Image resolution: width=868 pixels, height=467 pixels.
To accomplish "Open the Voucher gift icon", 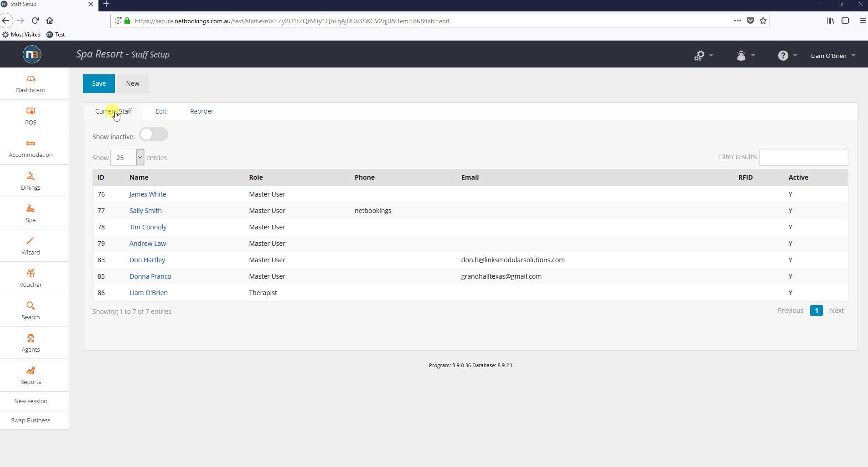I will point(31,273).
